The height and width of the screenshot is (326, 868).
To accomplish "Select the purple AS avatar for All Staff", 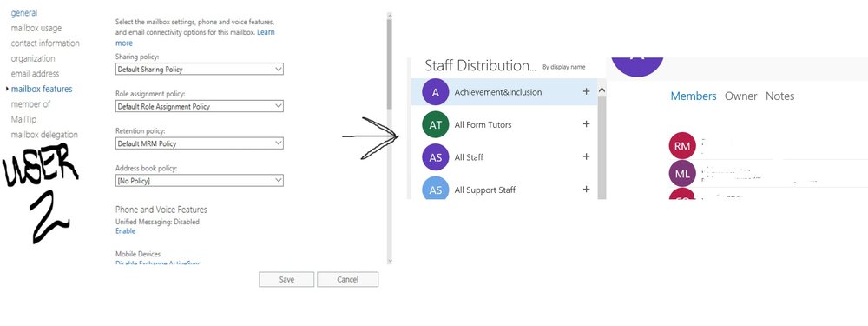I will click(436, 157).
